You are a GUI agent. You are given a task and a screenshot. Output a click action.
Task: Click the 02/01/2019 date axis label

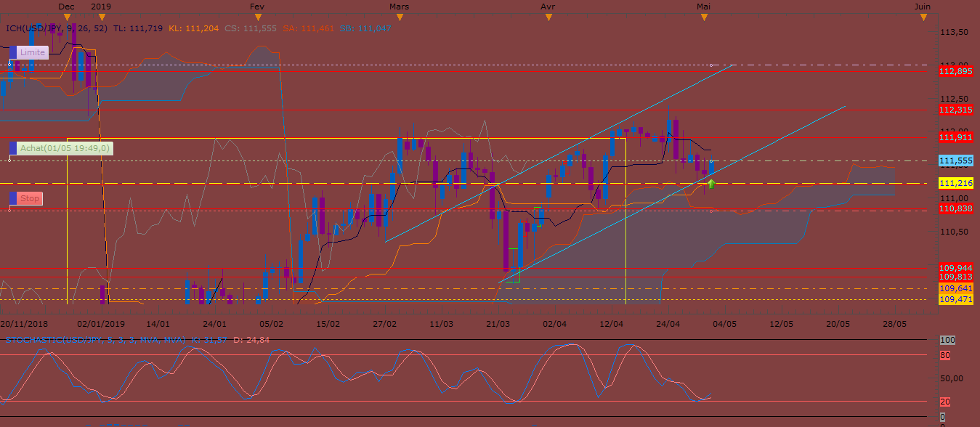(x=100, y=324)
